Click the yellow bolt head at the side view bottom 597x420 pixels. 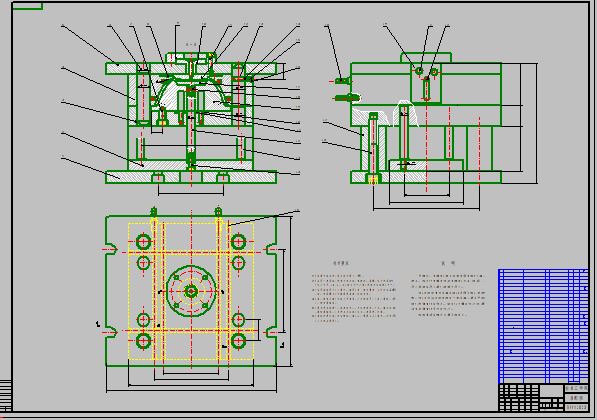click(374, 179)
